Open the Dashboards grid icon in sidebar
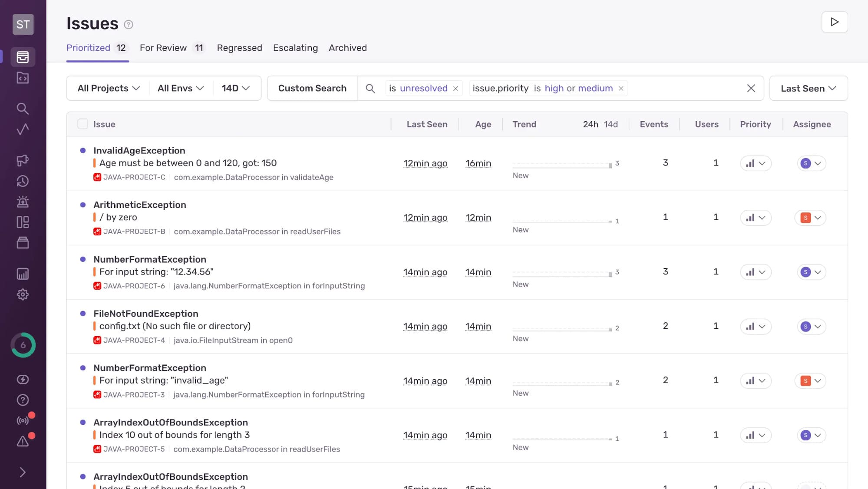Image resolution: width=868 pixels, height=489 pixels. point(23,222)
